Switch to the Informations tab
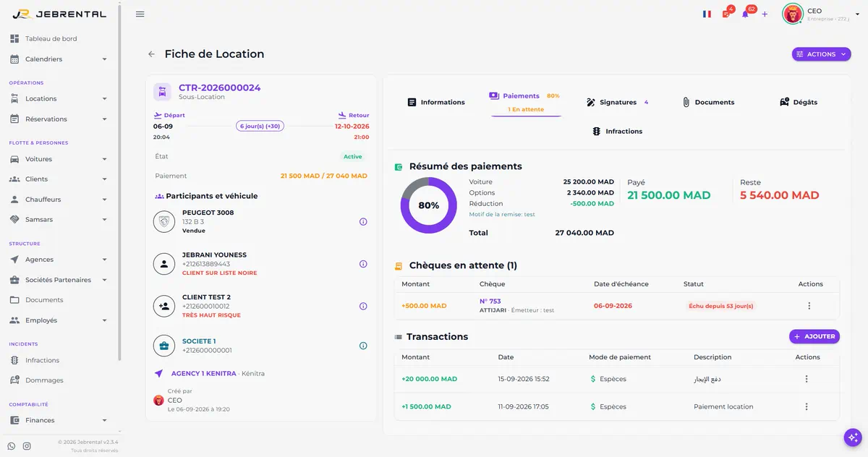This screenshot has height=457, width=868. click(436, 103)
